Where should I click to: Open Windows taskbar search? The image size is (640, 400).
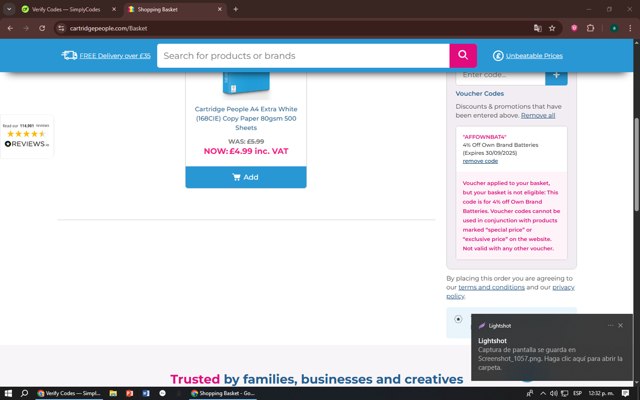point(24,393)
